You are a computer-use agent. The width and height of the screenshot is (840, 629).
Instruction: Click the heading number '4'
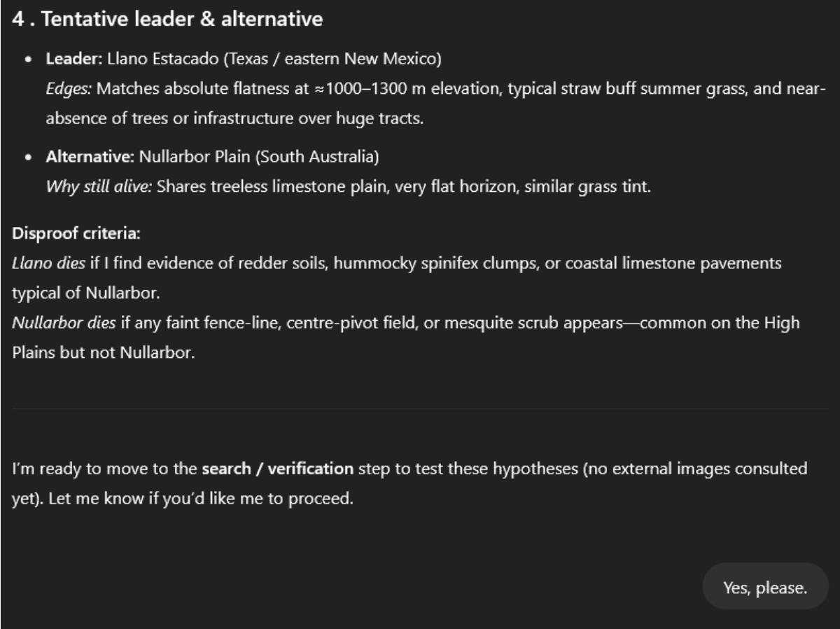pos(17,20)
